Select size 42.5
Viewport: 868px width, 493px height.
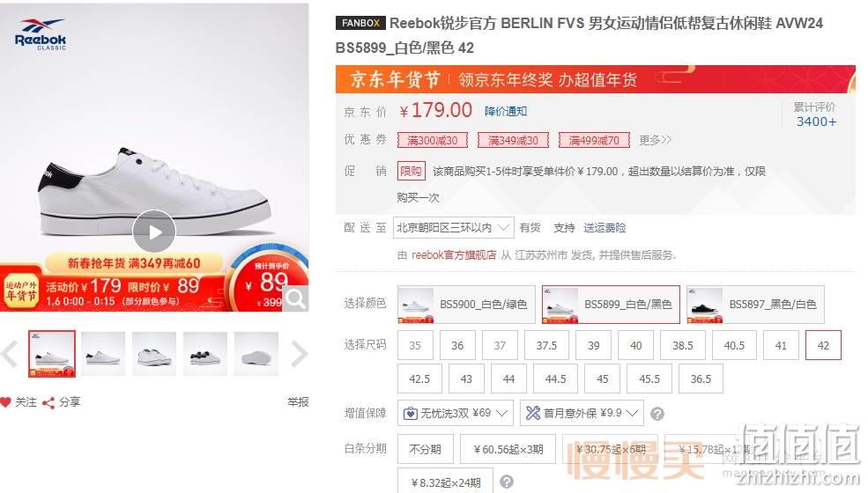point(419,379)
